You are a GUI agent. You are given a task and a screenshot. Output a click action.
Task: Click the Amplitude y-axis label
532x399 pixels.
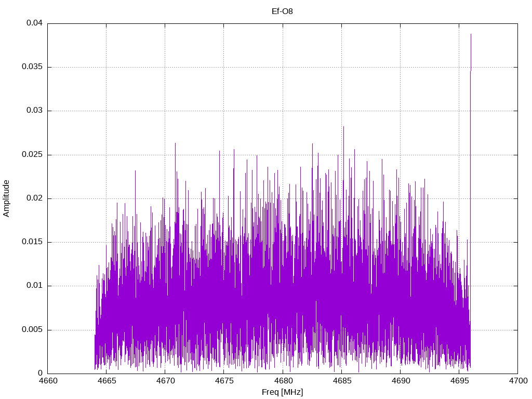click(6, 198)
